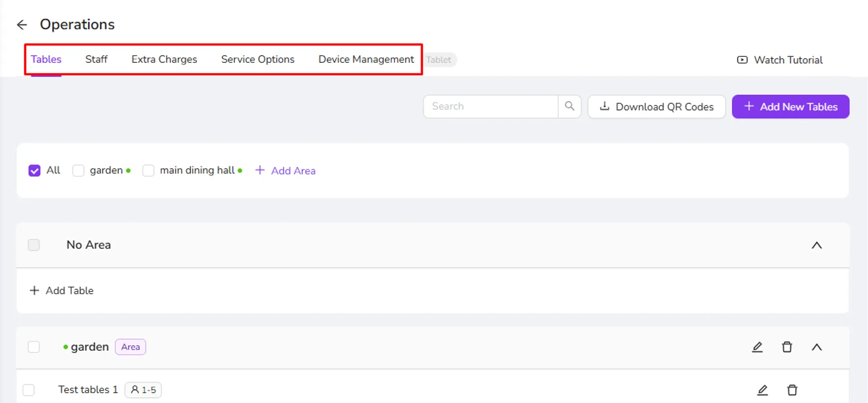Switch to the Staff tab
The height and width of the screenshot is (403, 868).
(96, 59)
